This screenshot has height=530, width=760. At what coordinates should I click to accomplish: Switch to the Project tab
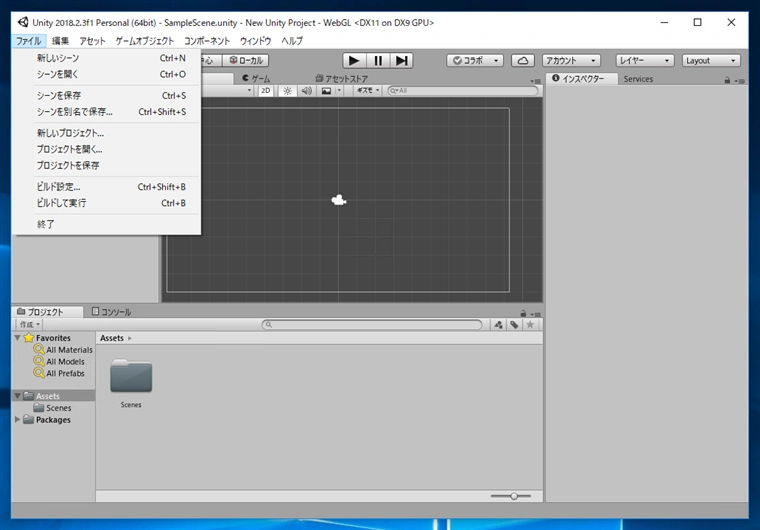click(x=47, y=312)
